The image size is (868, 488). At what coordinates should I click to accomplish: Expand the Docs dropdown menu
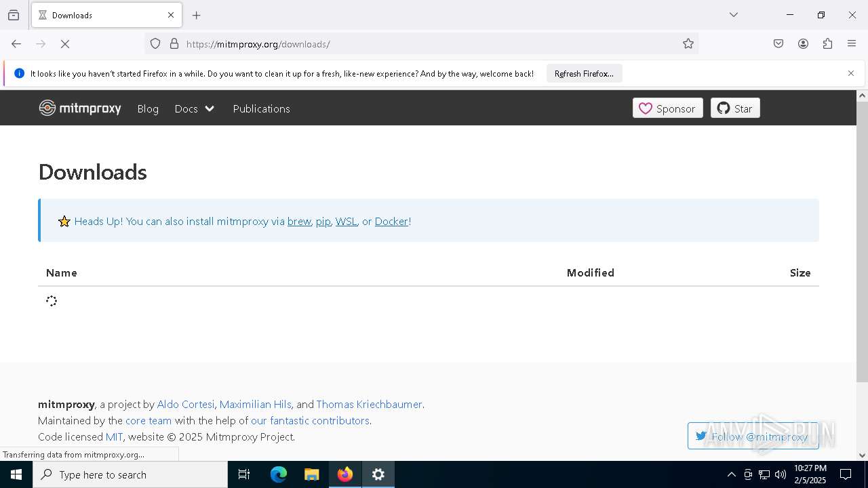[x=195, y=108]
